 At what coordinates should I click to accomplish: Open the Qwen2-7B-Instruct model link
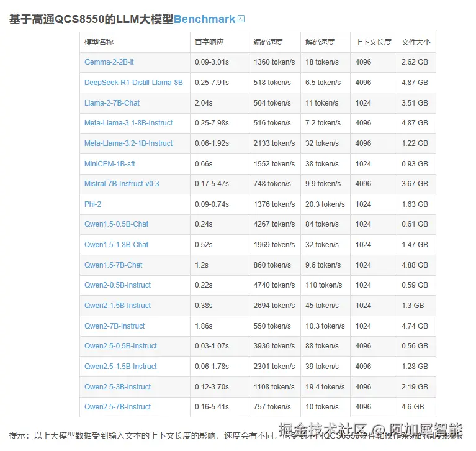pos(114,326)
